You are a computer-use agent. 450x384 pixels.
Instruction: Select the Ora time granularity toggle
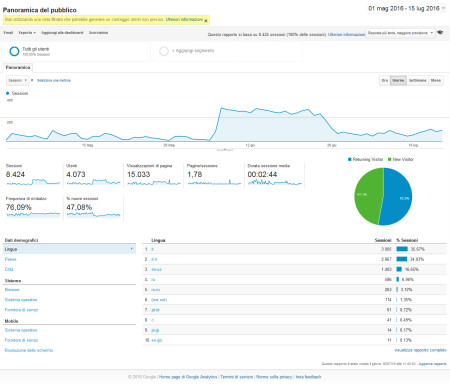tap(385, 80)
